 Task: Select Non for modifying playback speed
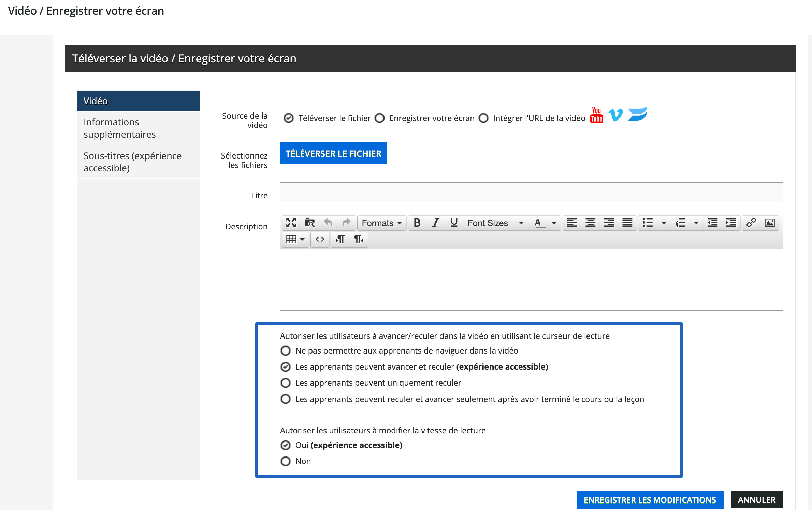click(x=285, y=461)
